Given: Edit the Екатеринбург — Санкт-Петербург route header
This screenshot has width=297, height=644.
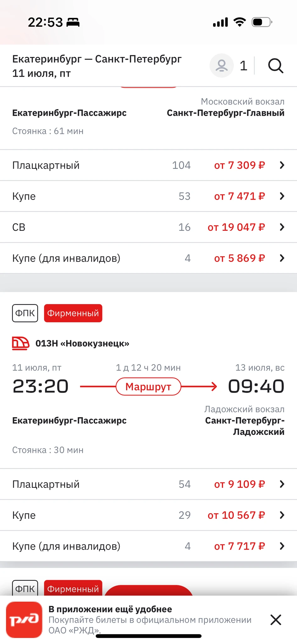Looking at the screenshot, I should [x=97, y=66].
